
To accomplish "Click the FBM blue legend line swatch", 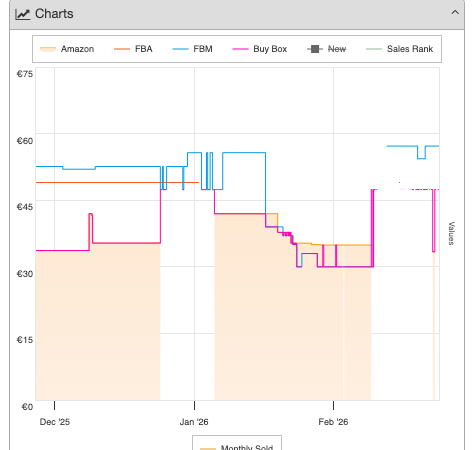I will point(180,49).
